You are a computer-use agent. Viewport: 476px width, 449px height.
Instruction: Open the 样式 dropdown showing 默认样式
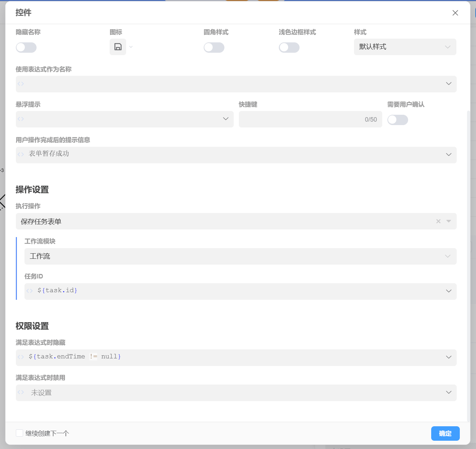click(405, 47)
